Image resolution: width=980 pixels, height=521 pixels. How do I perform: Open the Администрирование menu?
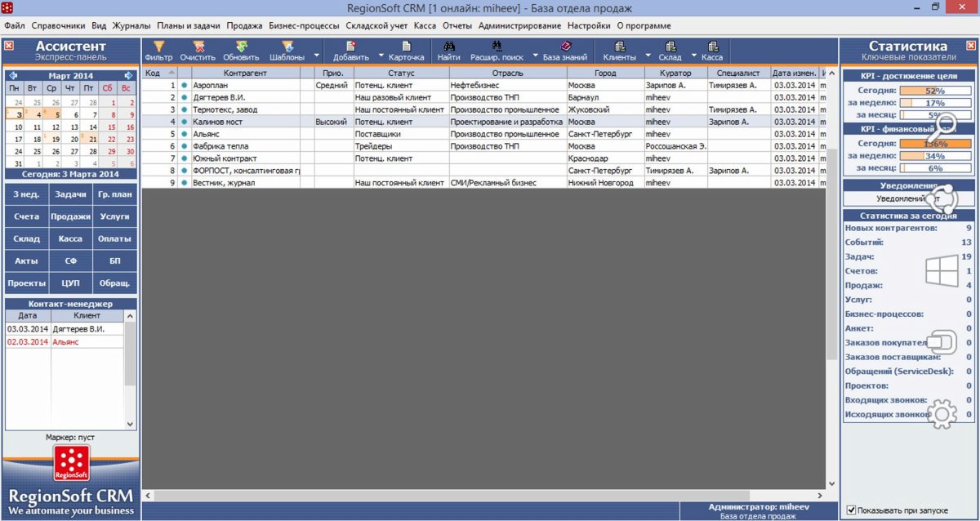click(519, 25)
